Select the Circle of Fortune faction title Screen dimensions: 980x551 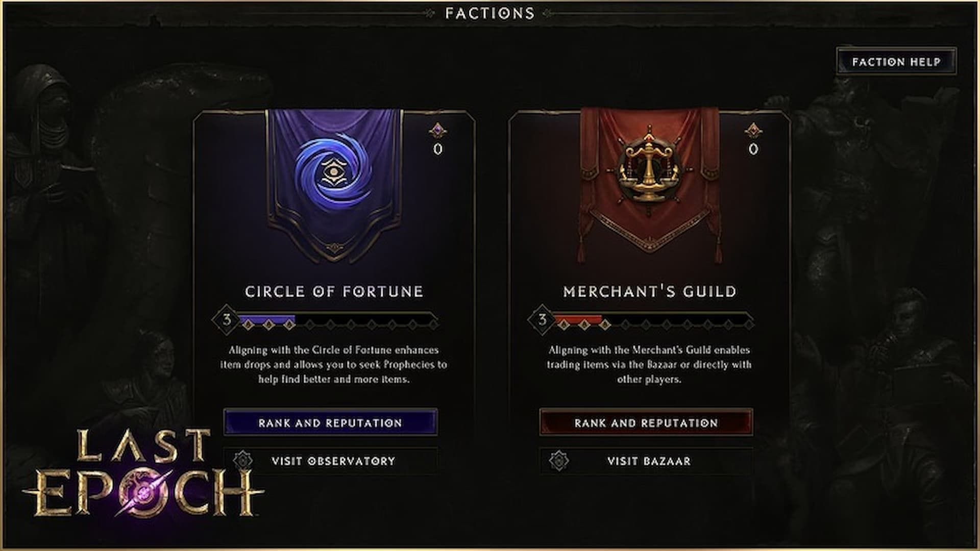(334, 291)
